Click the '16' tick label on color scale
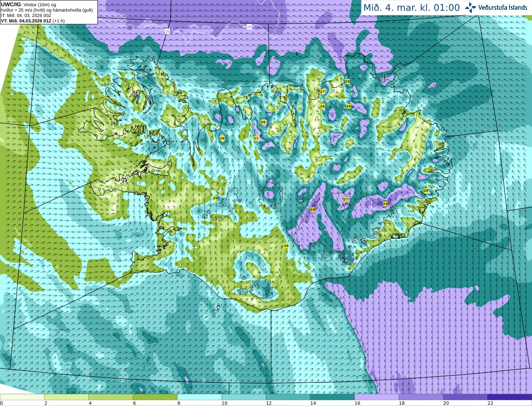532x406 pixels. tap(357, 403)
